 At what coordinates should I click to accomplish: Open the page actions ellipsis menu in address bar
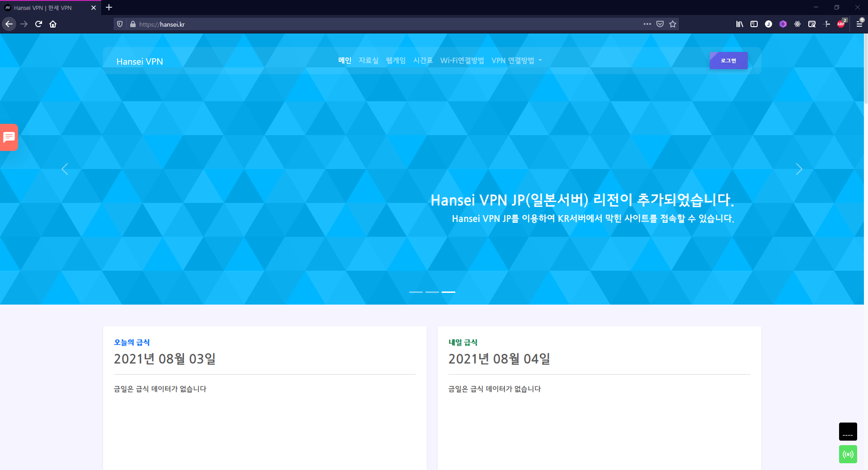pos(647,24)
